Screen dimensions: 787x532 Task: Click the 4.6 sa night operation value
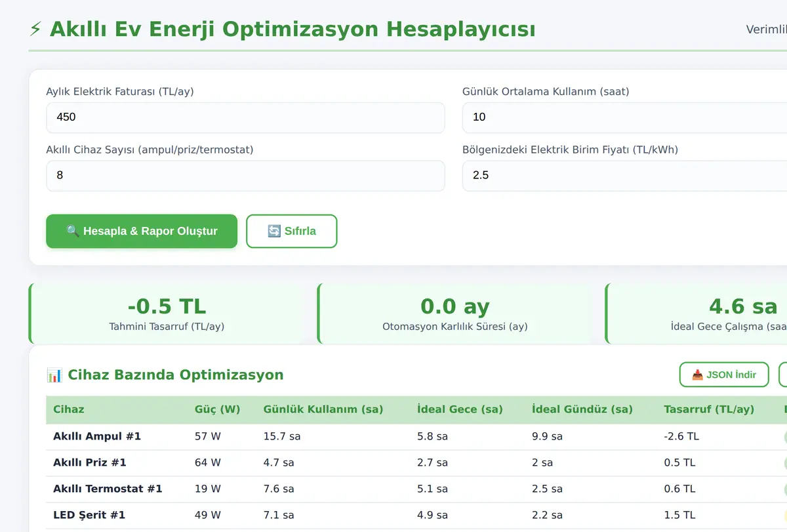[743, 306]
